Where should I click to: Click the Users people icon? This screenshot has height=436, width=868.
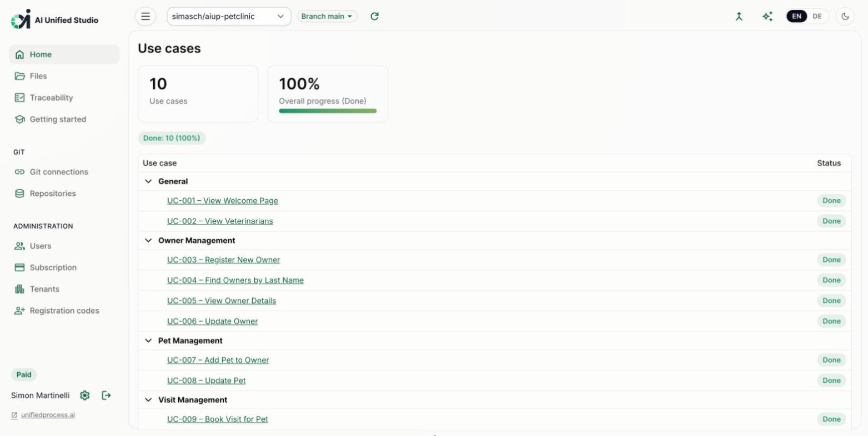[20, 246]
